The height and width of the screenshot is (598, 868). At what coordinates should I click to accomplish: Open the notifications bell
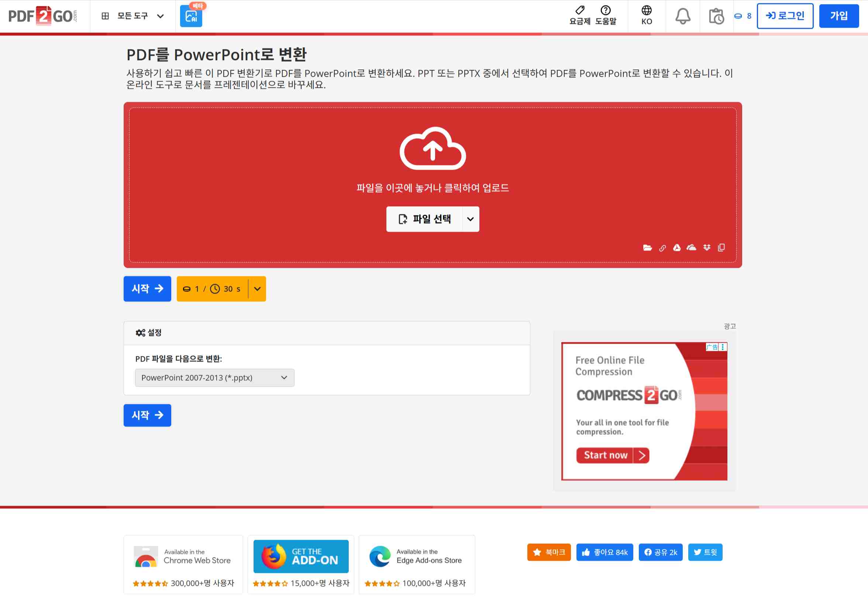coord(683,16)
